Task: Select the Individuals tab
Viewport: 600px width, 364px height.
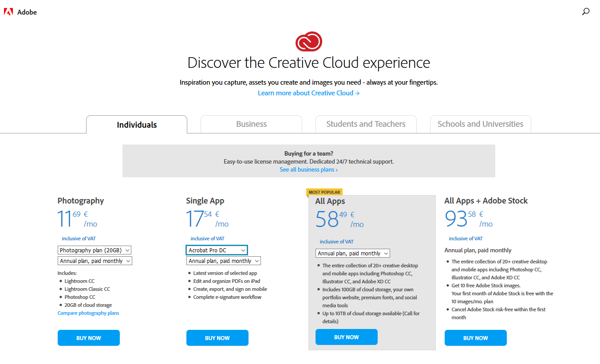Action: pyautogui.click(x=136, y=125)
